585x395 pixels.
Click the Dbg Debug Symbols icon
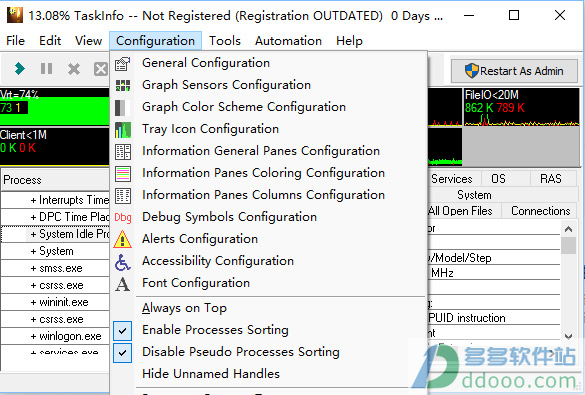pos(123,217)
